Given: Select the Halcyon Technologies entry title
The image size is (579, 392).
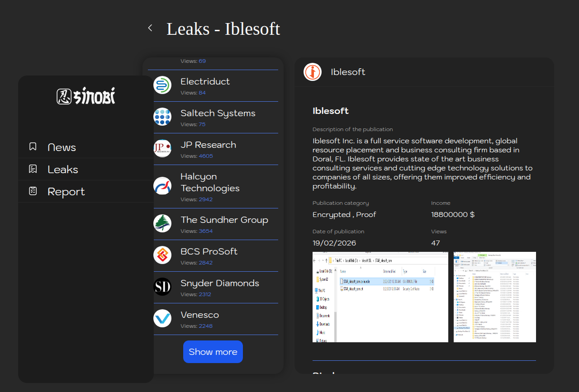Looking at the screenshot, I should coord(210,182).
